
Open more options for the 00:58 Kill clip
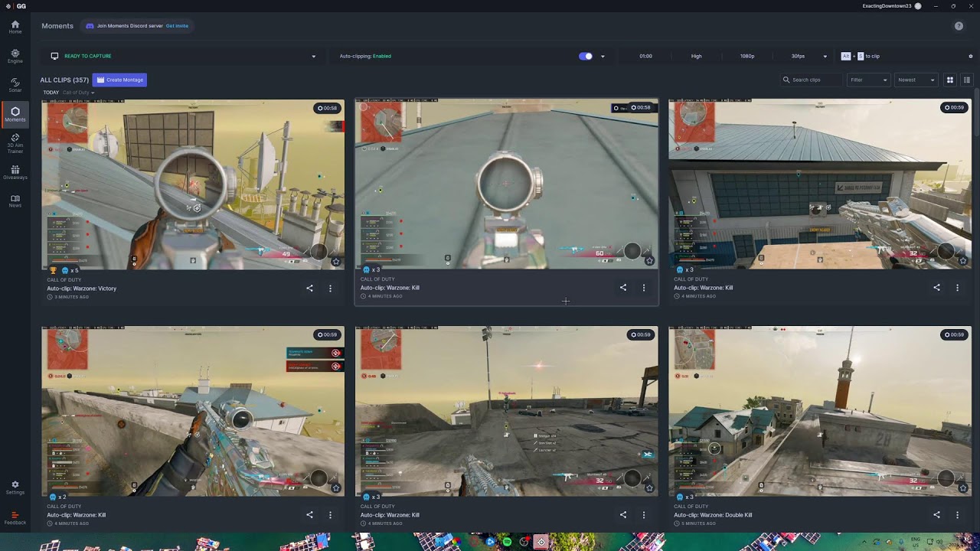coord(643,288)
